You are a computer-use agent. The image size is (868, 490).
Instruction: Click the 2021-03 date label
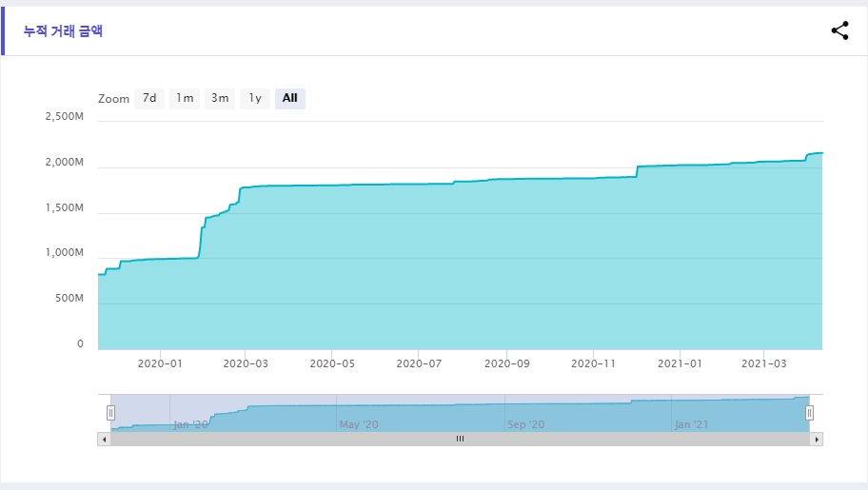pos(764,363)
